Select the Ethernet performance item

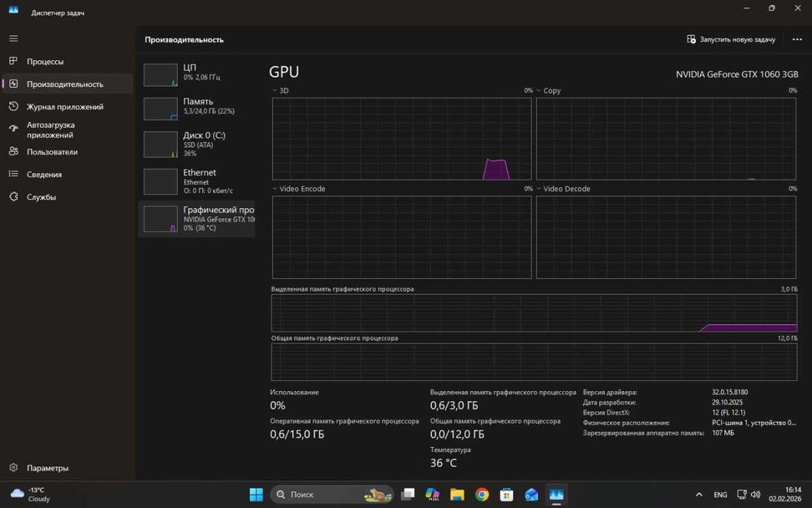pos(197,181)
